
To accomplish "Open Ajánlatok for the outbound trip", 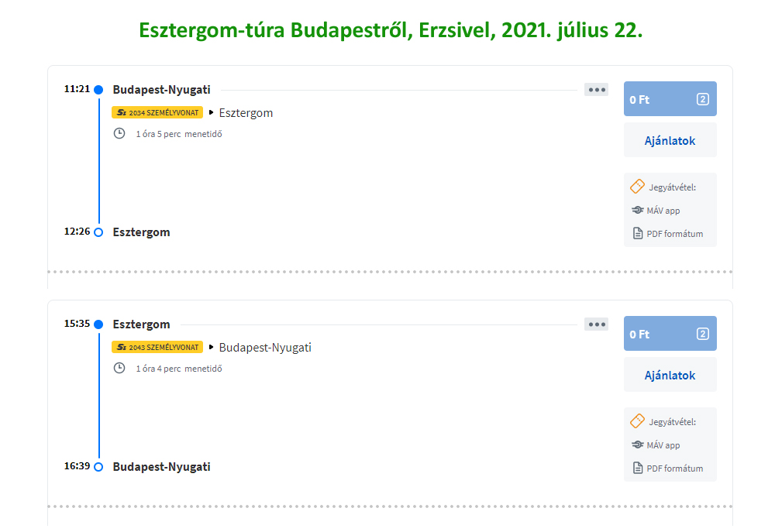I will point(670,141).
